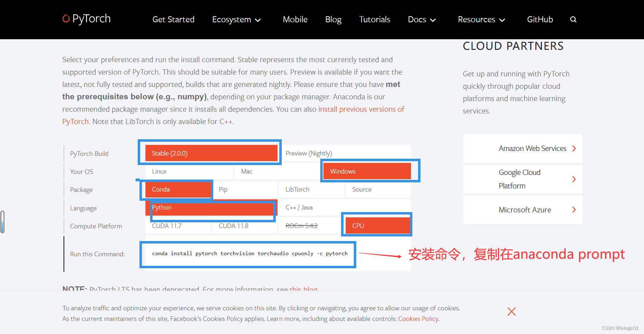Click the Language row label
644x334 pixels.
[83, 208]
